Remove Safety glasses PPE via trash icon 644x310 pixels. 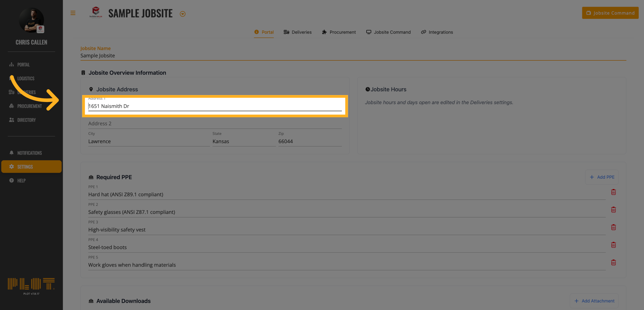[613, 210]
